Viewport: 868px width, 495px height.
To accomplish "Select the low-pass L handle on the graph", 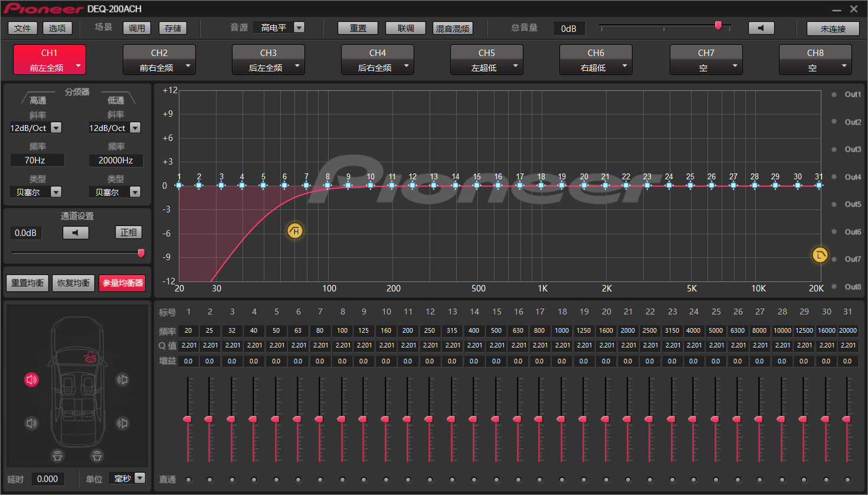I will (x=820, y=255).
